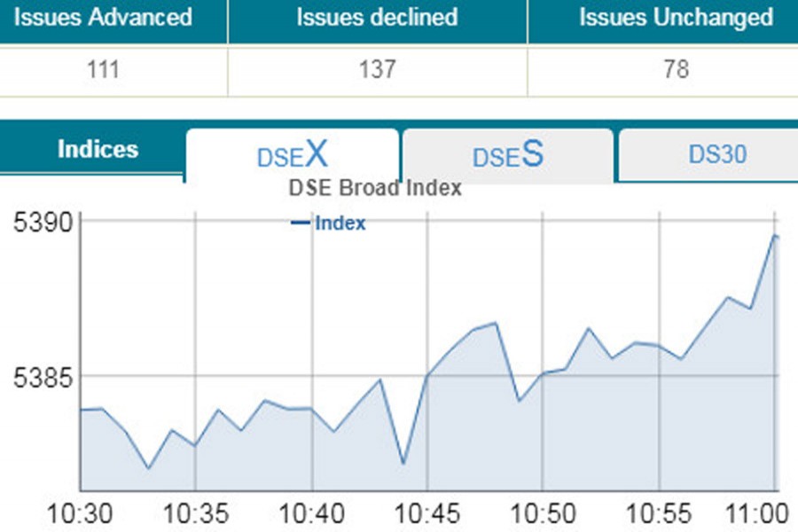This screenshot has width=798, height=532.
Task: Switch to the DSEX index tab
Action: [292, 156]
